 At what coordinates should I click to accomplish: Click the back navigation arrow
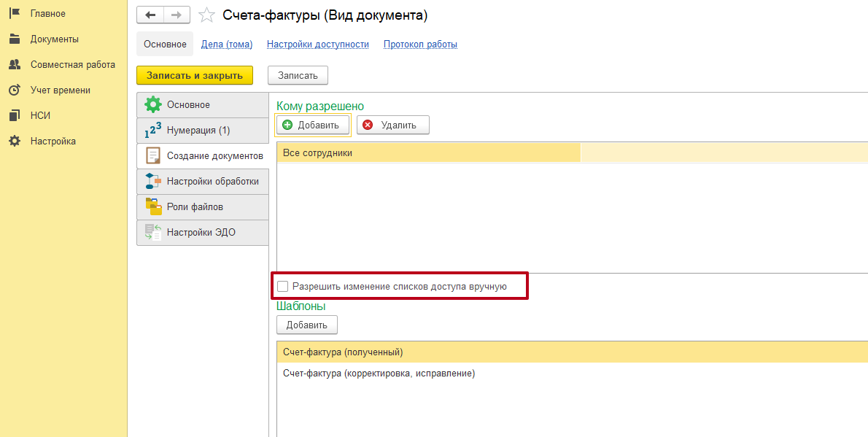coord(150,15)
